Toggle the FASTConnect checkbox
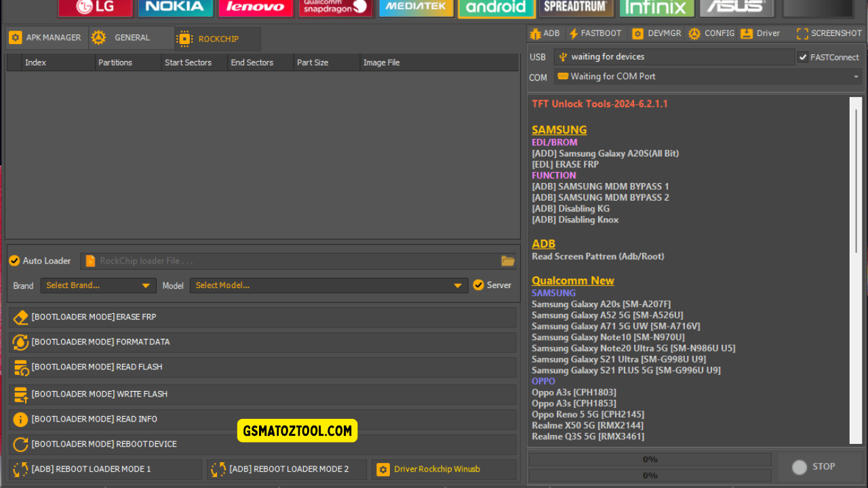 pyautogui.click(x=803, y=58)
